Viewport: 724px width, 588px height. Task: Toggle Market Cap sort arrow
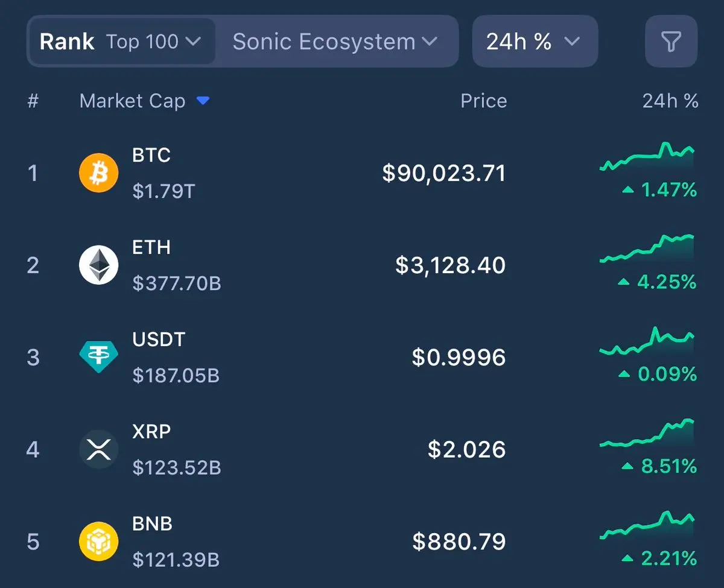[x=203, y=101]
